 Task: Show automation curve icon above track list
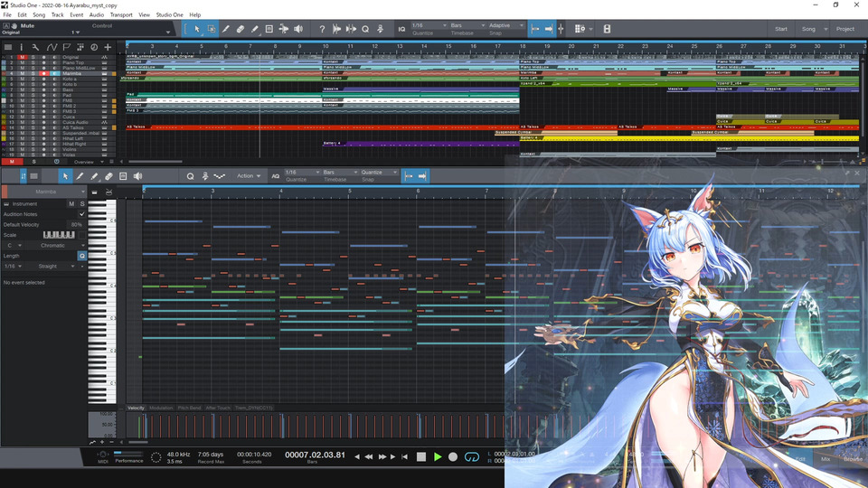tap(52, 47)
